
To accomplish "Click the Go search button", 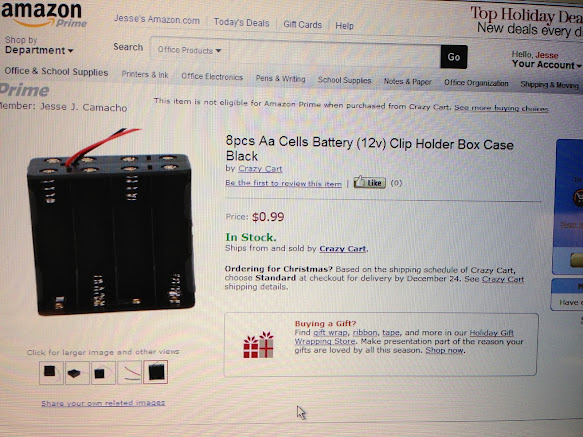I will [454, 57].
